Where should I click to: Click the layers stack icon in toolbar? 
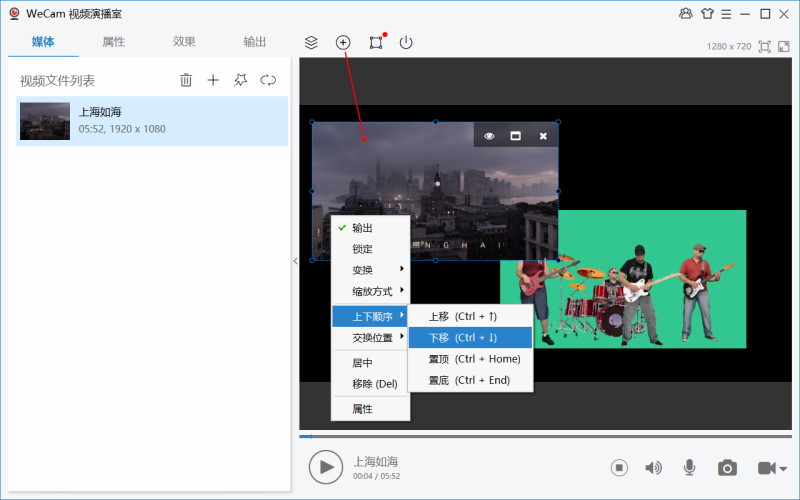coord(311,42)
